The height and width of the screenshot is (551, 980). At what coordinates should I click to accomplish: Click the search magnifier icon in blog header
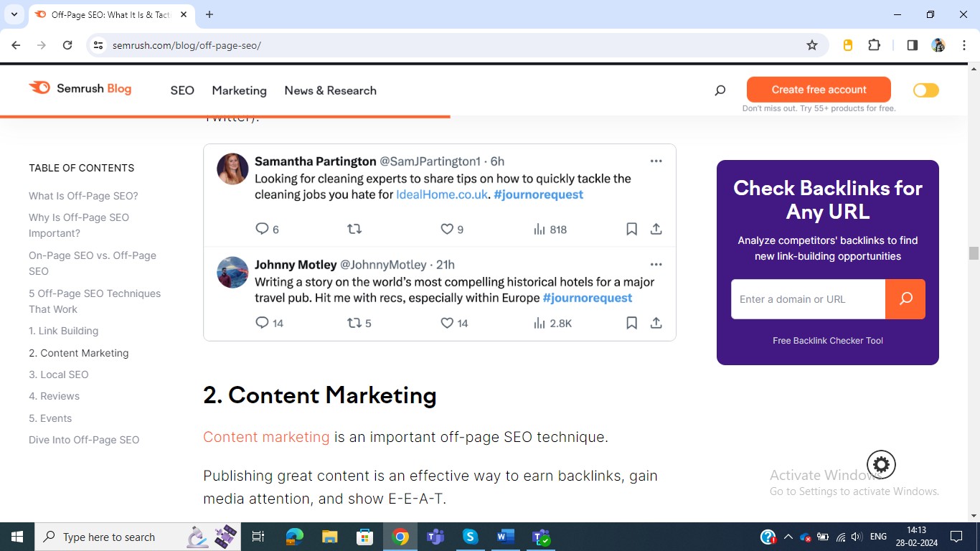pyautogui.click(x=720, y=90)
